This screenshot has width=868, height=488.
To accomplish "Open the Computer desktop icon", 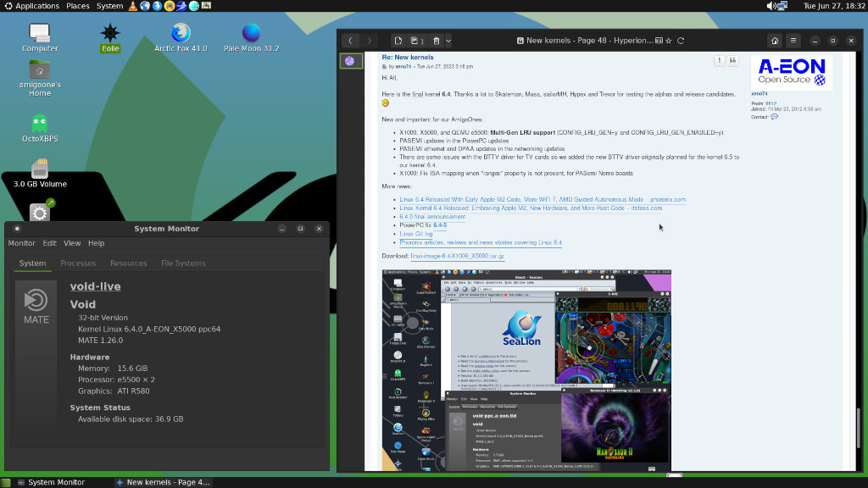I will coord(40,37).
